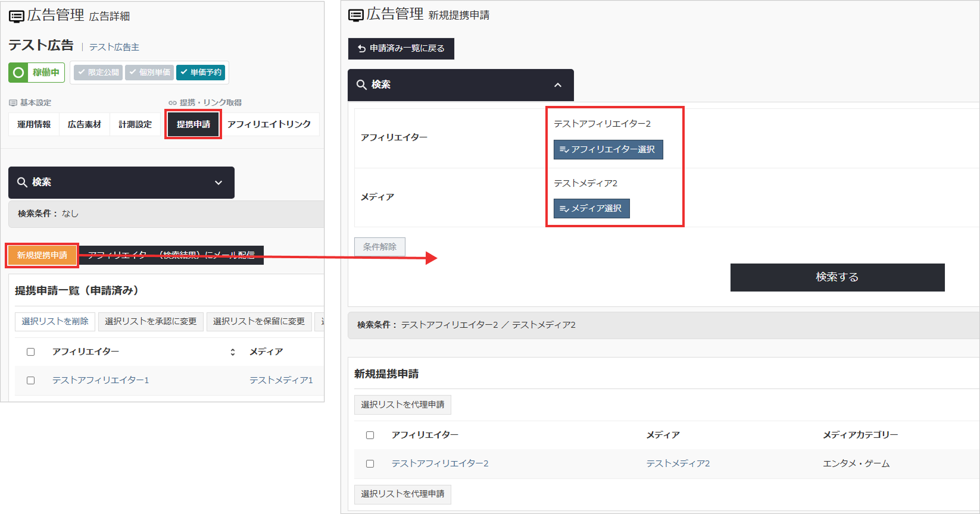Open the メディア選択 picker
This screenshot has height=514, width=980.
pyautogui.click(x=591, y=208)
